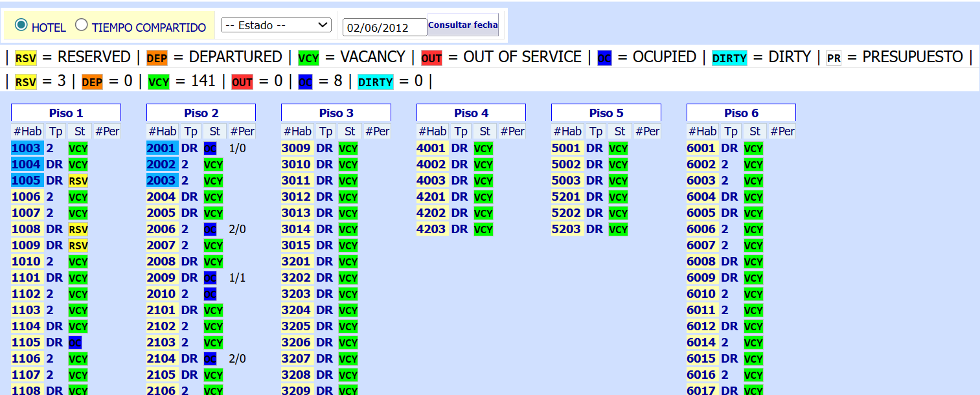Click the OC status icon for room 1105

[75, 343]
